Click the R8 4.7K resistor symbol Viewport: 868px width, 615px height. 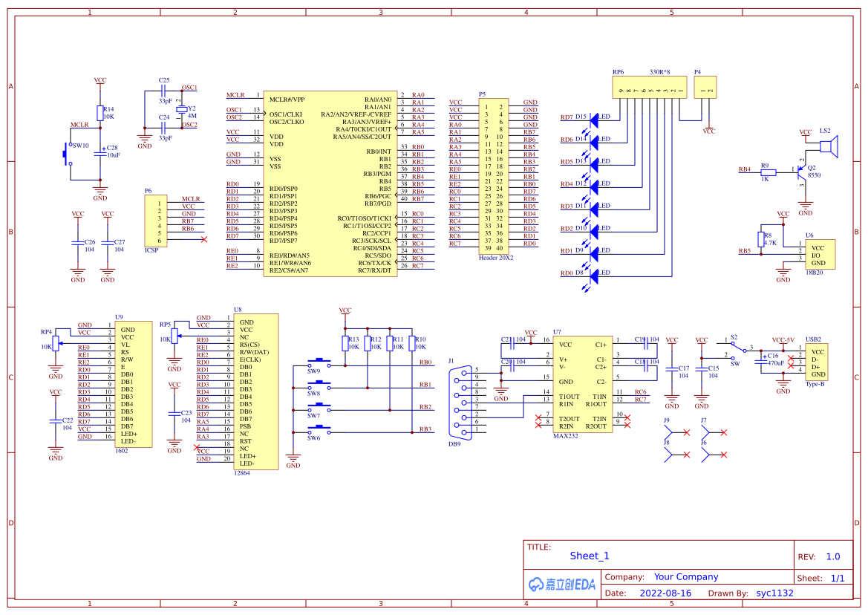point(761,240)
